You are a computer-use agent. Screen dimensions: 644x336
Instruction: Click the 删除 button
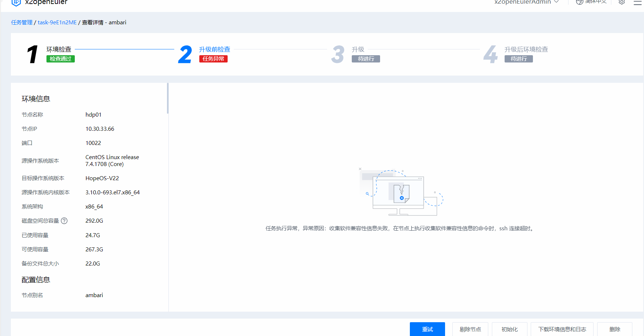(615, 329)
